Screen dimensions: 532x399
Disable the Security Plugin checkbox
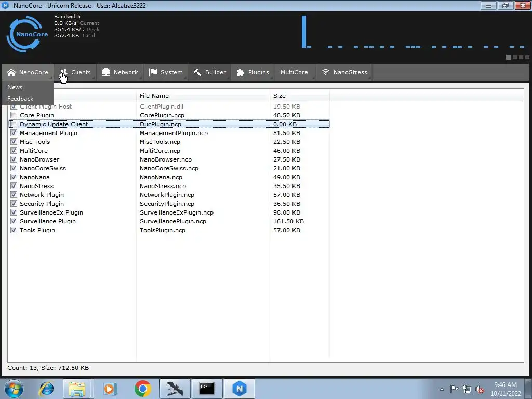point(14,204)
